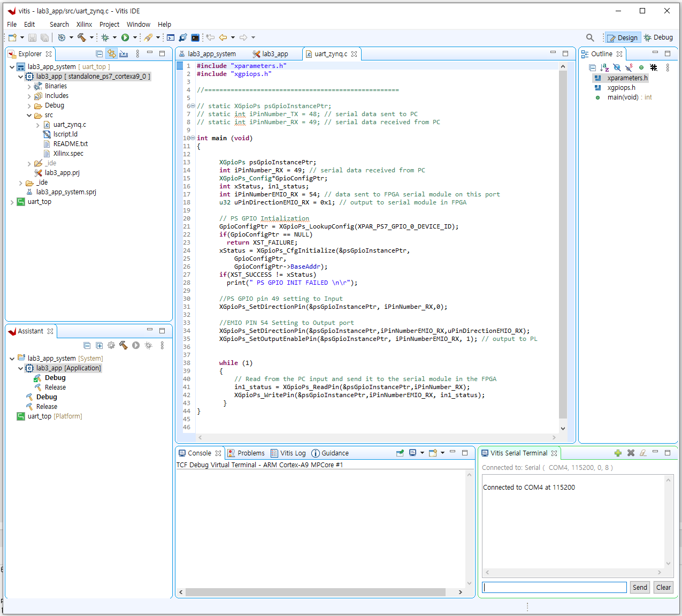
Task: Toggle hide fields filter in Outline
Action: (x=617, y=67)
